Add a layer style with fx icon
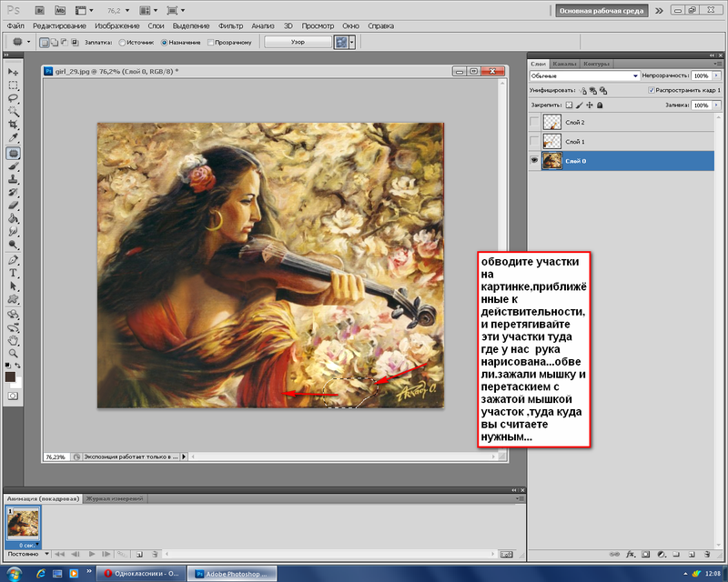Screen dimensions: 728x582 (631, 554)
